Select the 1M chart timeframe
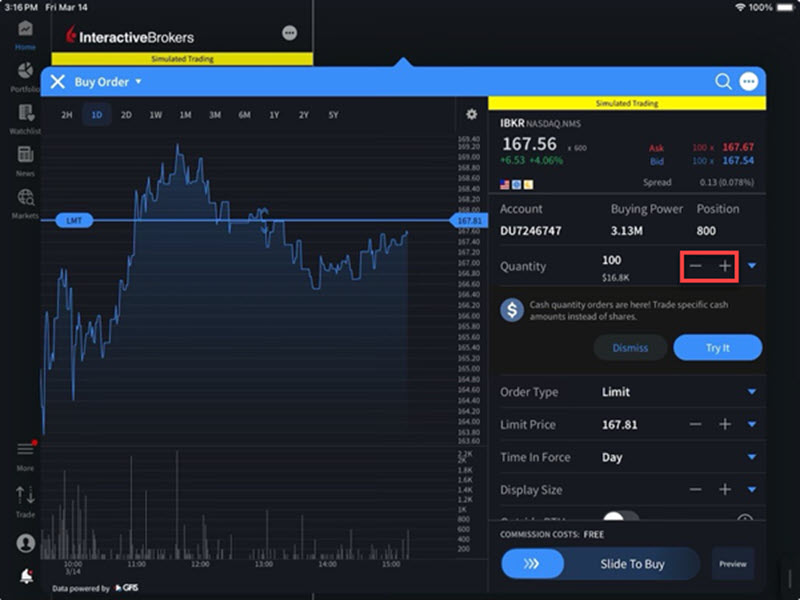 (185, 115)
